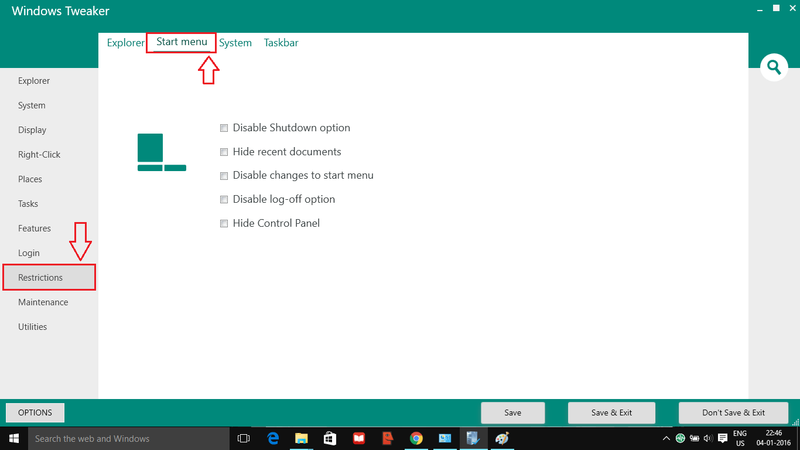The image size is (800, 450).
Task: Open the red book app on the taskbar
Action: point(359,438)
